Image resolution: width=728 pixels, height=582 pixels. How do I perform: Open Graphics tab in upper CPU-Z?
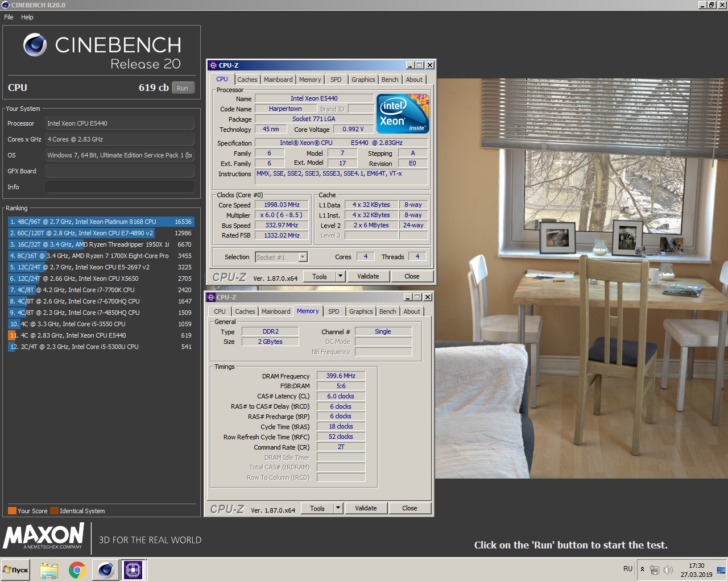(363, 80)
